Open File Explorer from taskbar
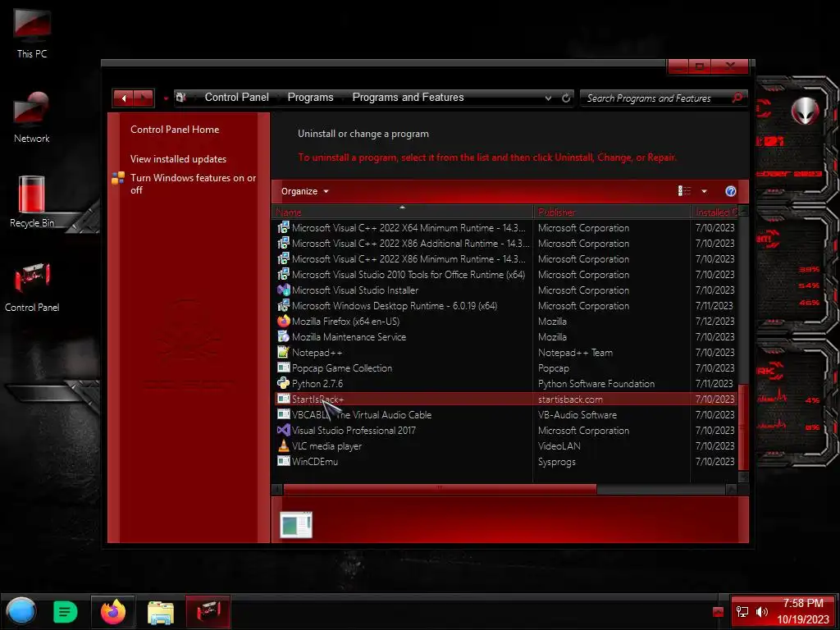840x630 pixels. click(160, 612)
